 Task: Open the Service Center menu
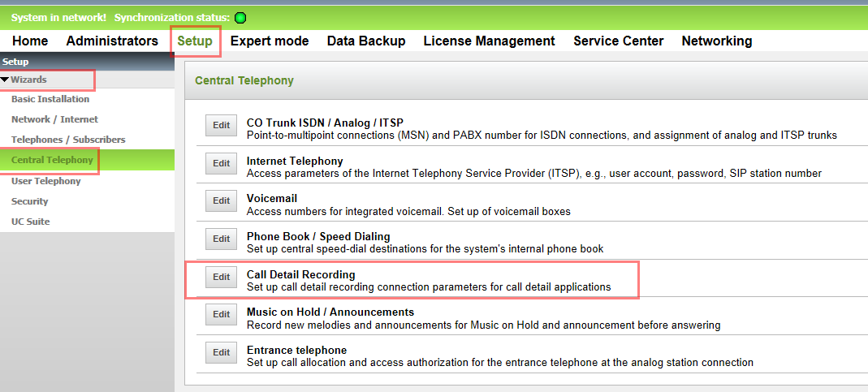click(618, 41)
